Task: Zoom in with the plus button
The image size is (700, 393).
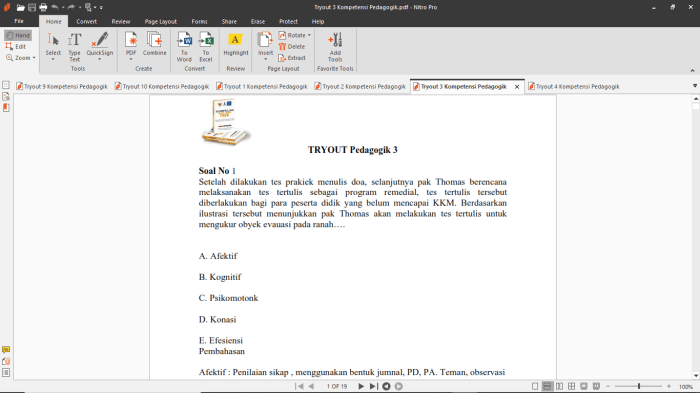Action: [x=669, y=386]
